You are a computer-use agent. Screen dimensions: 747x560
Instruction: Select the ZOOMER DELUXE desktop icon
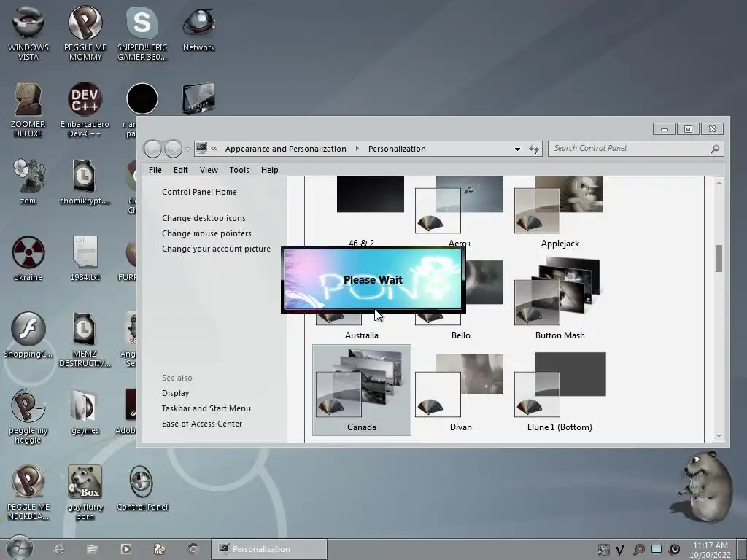click(x=28, y=110)
